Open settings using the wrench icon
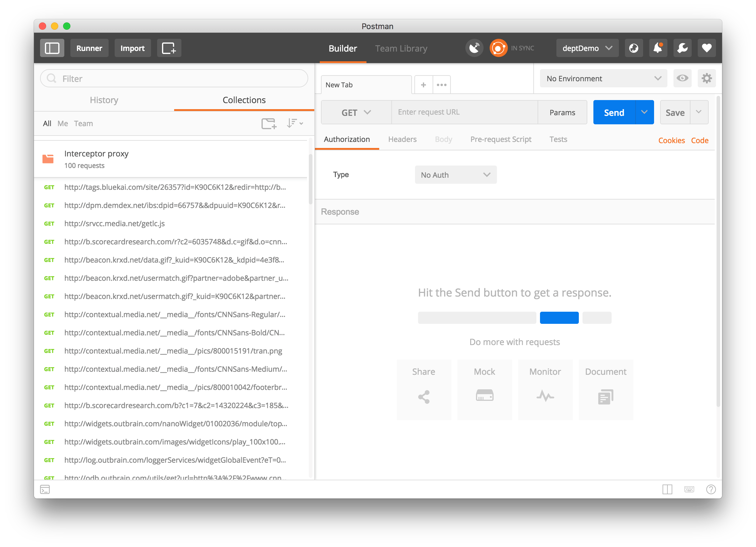 pos(682,48)
